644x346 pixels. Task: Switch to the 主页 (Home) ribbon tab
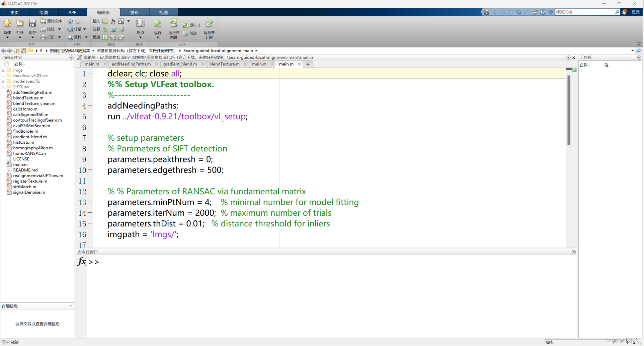click(14, 12)
